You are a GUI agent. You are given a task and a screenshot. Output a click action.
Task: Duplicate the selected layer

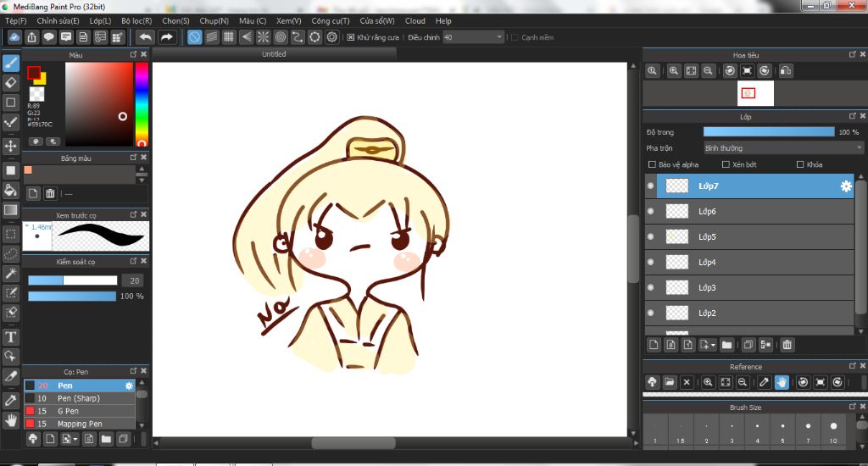748,345
